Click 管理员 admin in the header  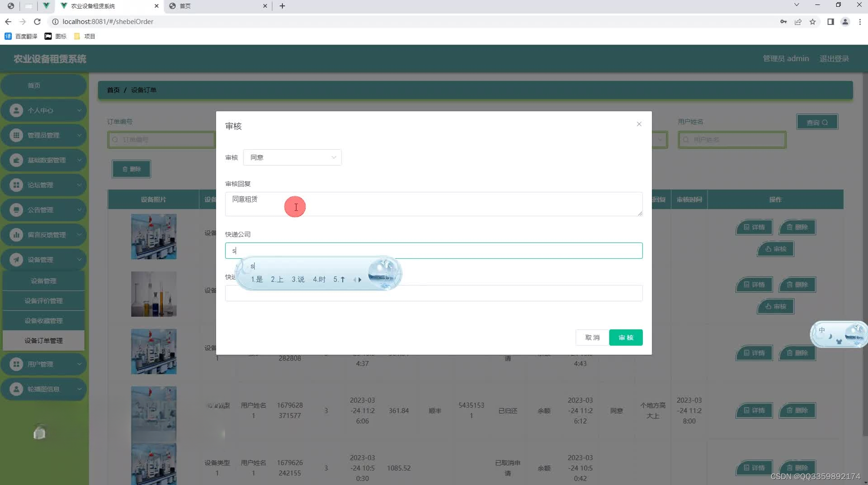[x=786, y=59]
